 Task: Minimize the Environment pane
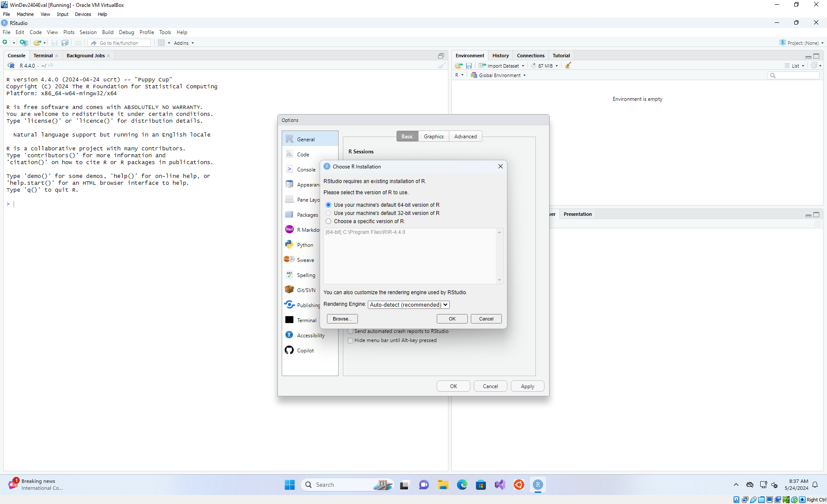[808, 56]
